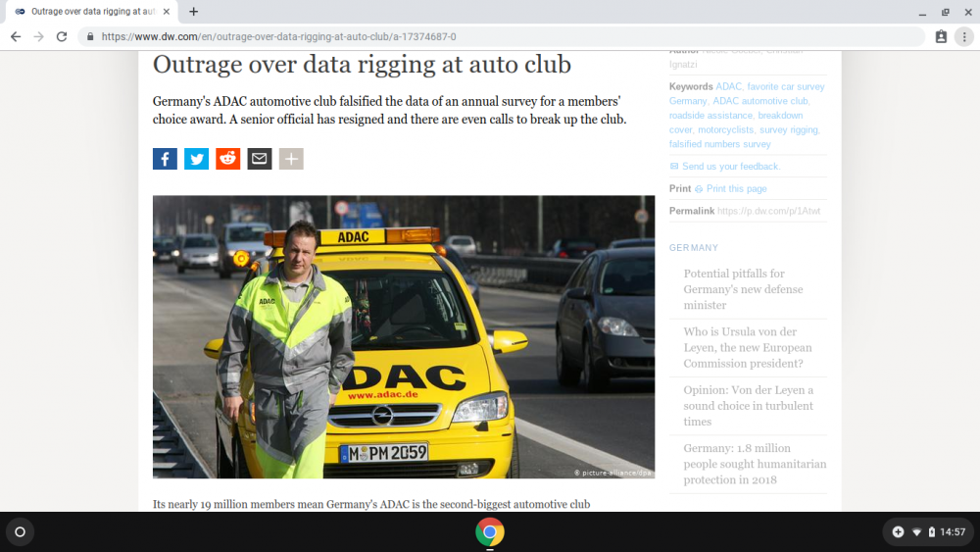This screenshot has height=552, width=980.
Task: Open 'Potential pitfalls for Germany's new defense minister'
Action: pos(743,289)
